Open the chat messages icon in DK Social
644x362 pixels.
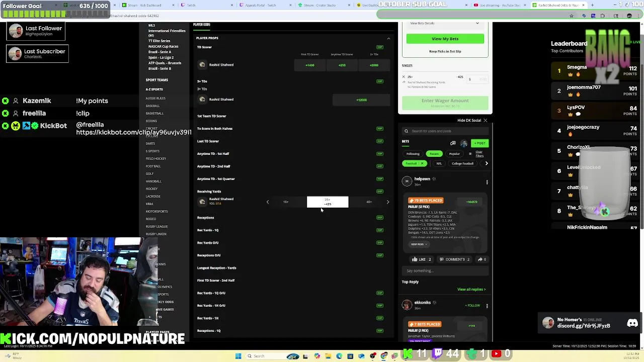[453, 143]
